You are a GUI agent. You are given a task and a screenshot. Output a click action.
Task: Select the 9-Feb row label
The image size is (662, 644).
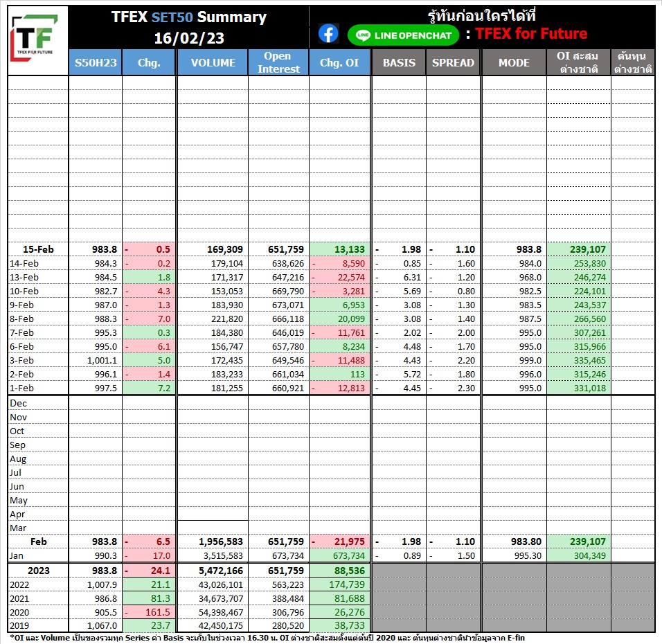click(x=21, y=305)
